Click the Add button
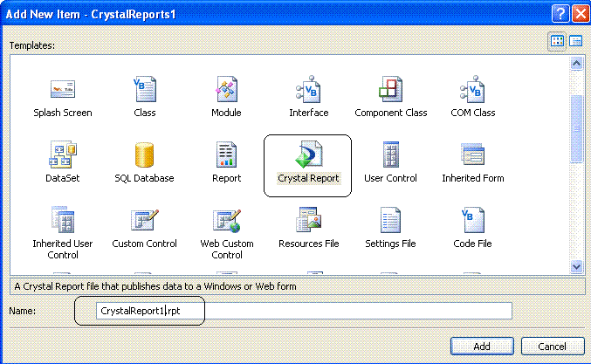Image resolution: width=591 pixels, height=364 pixels. pyautogui.click(x=482, y=347)
